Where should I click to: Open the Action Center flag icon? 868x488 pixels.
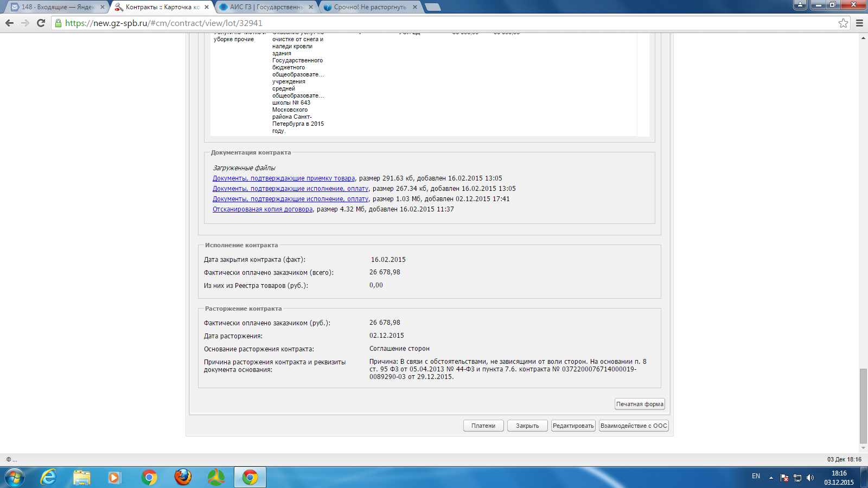784,478
